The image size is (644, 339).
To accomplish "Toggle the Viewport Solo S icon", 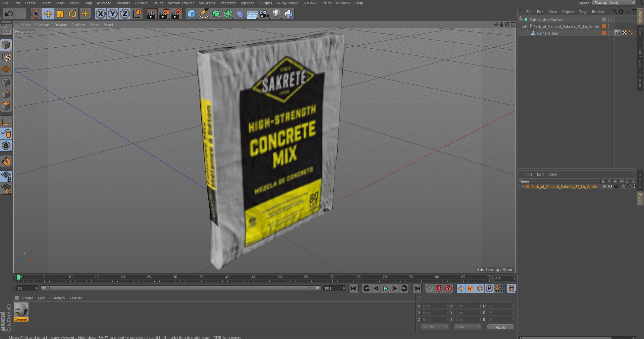I will [6, 146].
